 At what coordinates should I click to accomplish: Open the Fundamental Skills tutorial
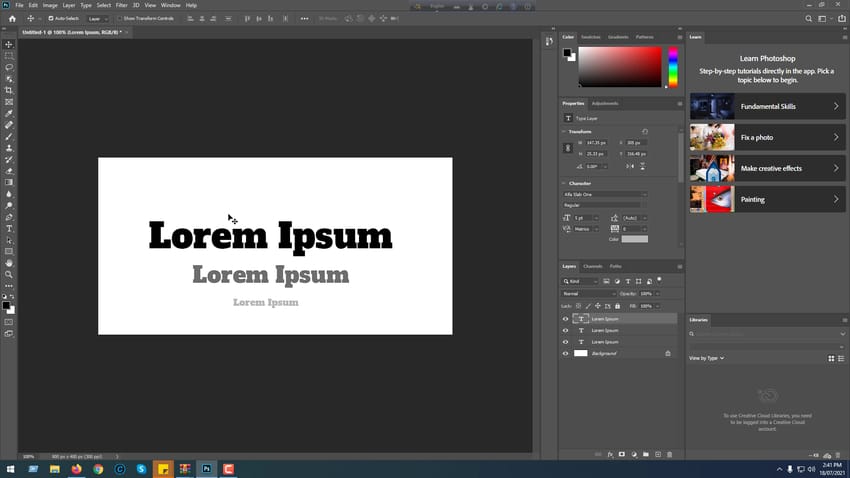point(767,107)
